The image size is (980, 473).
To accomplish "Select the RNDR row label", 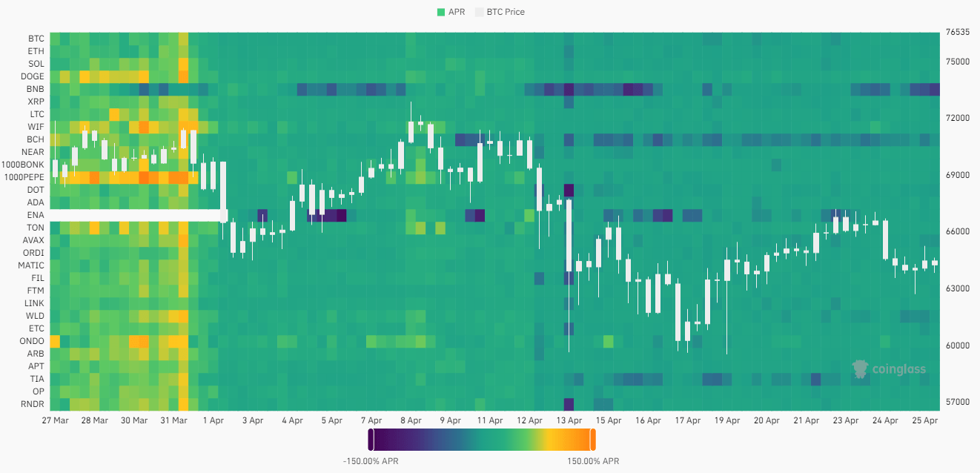I will 33,404.
